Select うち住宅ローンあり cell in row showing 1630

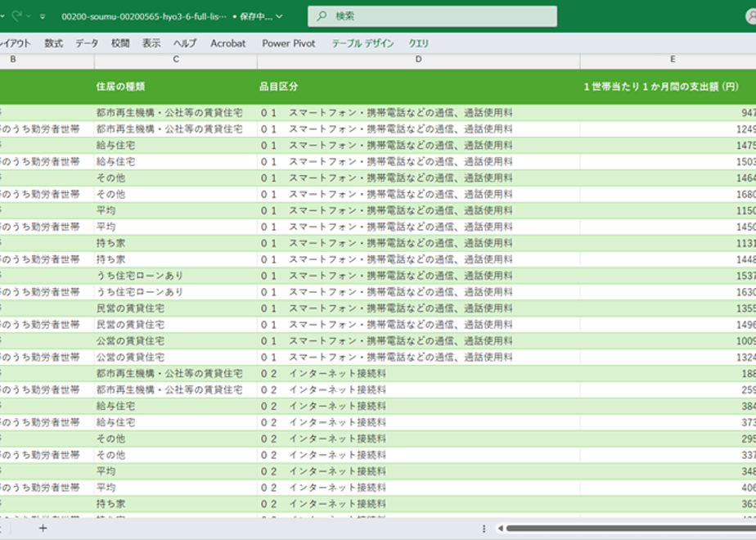click(x=176, y=292)
